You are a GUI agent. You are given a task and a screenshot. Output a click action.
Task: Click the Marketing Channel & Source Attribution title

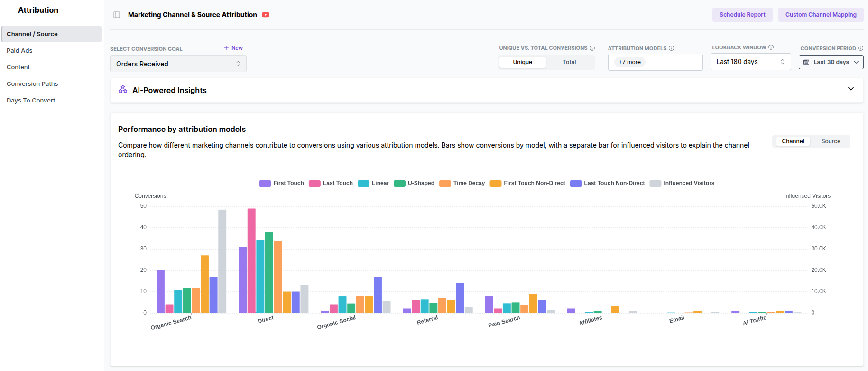193,15
